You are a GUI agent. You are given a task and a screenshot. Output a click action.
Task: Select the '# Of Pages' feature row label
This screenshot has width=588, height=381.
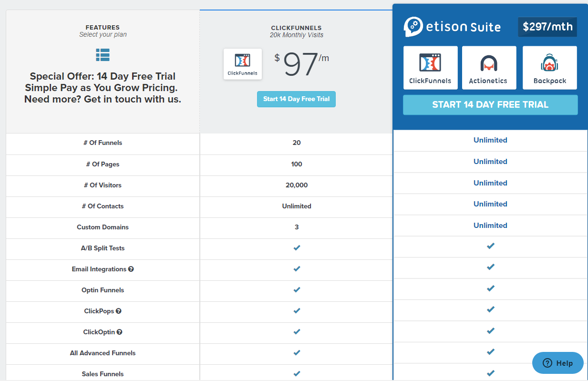103,164
